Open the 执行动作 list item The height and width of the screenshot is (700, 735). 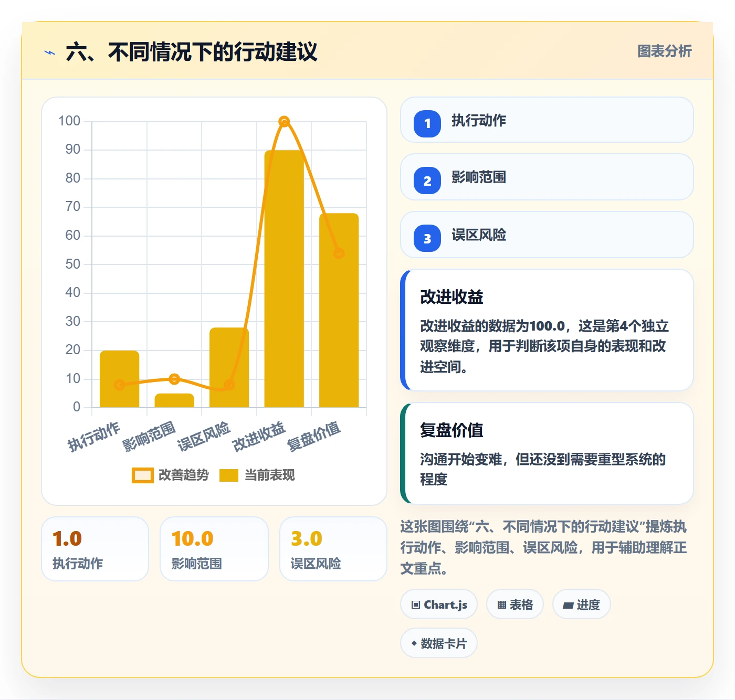[x=547, y=120]
